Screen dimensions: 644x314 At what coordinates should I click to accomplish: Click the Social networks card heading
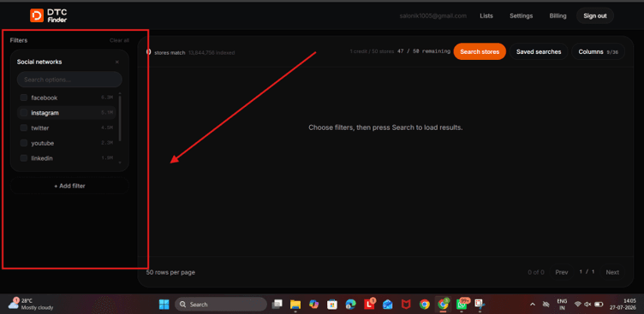coord(39,62)
